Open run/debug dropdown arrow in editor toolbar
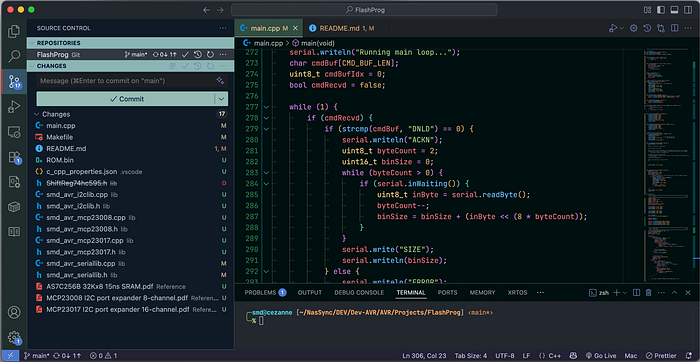The width and height of the screenshot is (700, 362). pyautogui.click(x=622, y=28)
